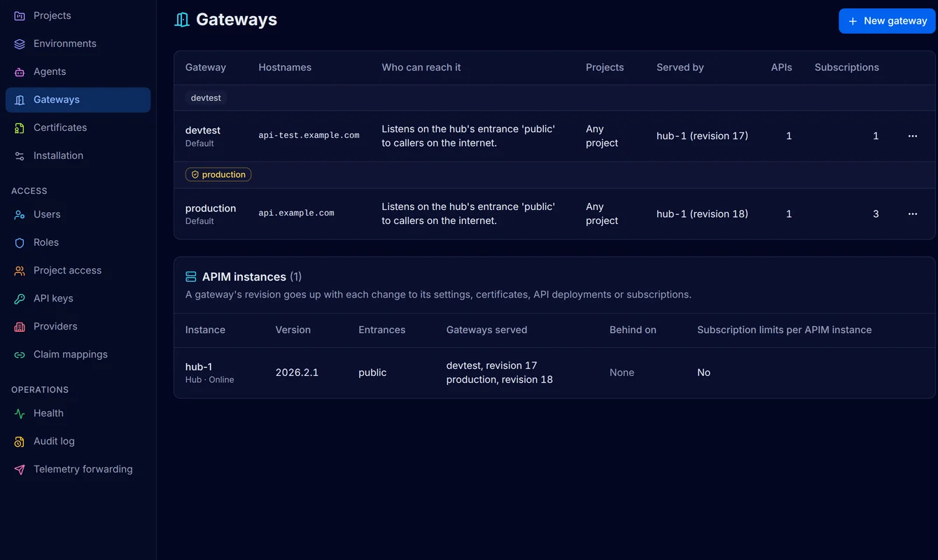938x560 pixels.
Task: Click the production environment badge
Action: click(218, 174)
